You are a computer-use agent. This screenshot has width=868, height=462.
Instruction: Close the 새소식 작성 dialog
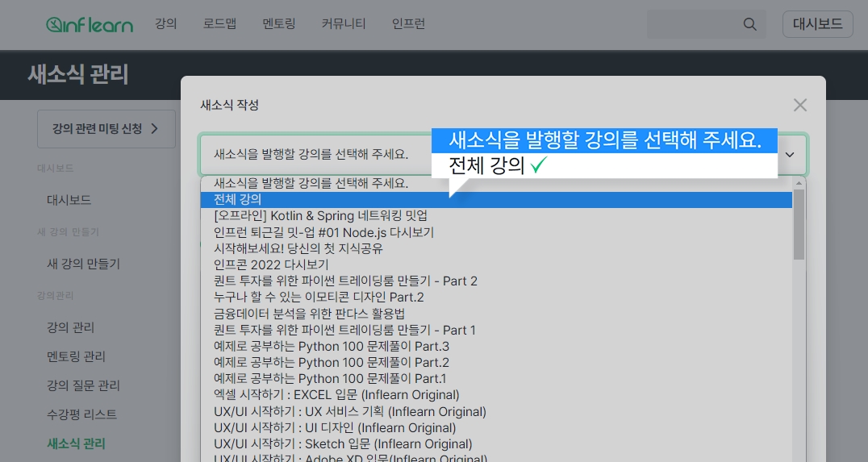[799, 105]
